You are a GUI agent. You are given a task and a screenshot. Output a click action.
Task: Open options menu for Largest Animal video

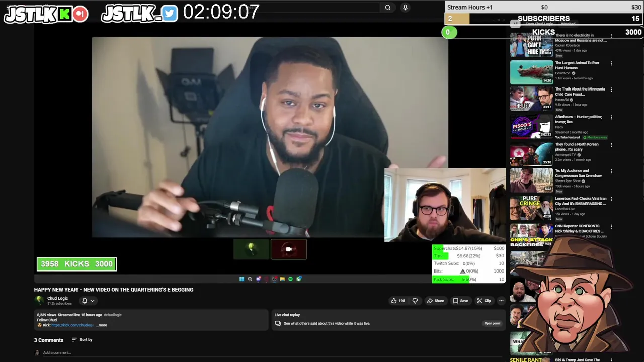pyautogui.click(x=611, y=63)
